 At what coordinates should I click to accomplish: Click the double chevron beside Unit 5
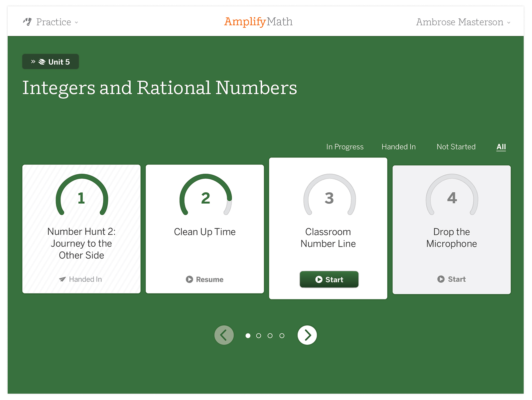[33, 62]
